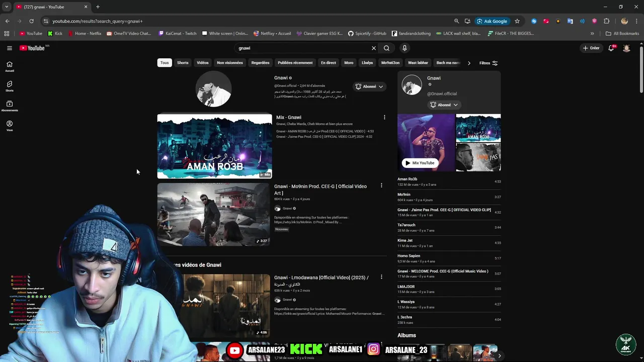644x362 pixels.
Task: Select the Non visionnées filter chip
Action: point(230,63)
